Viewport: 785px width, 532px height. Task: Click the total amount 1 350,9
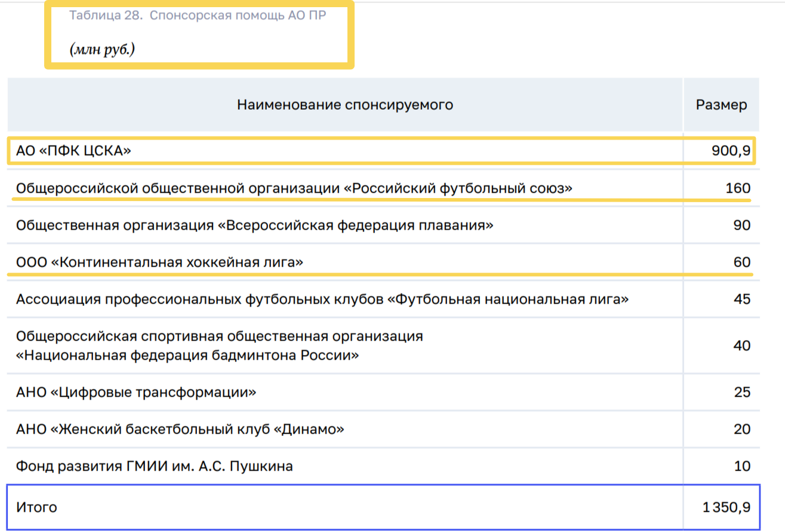726,508
